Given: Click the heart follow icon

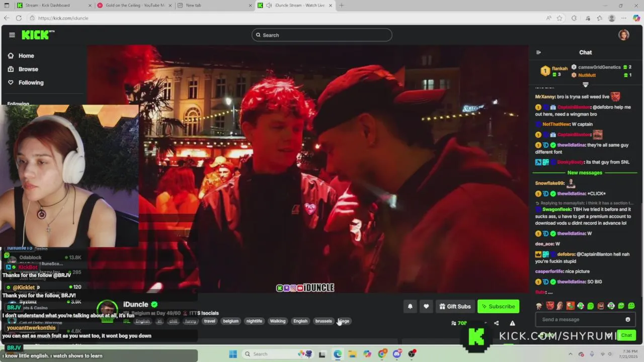Looking at the screenshot, I should point(426,306).
